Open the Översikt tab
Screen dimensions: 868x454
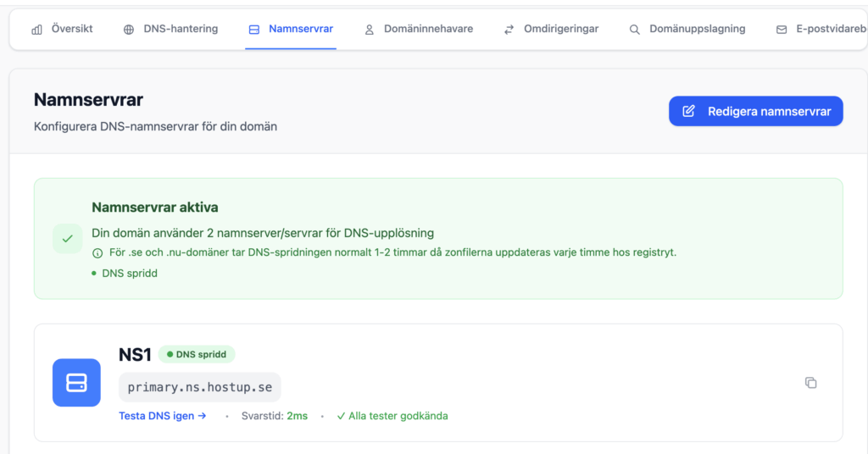[x=72, y=29]
